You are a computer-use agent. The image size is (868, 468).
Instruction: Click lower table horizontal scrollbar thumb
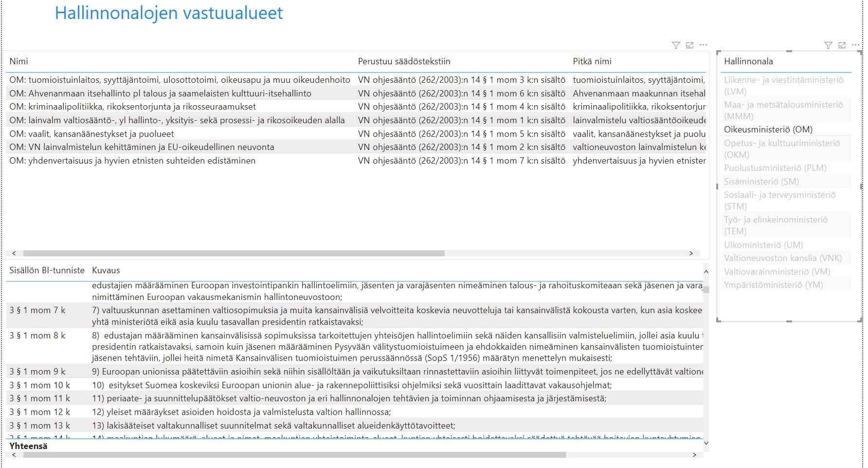point(294,455)
